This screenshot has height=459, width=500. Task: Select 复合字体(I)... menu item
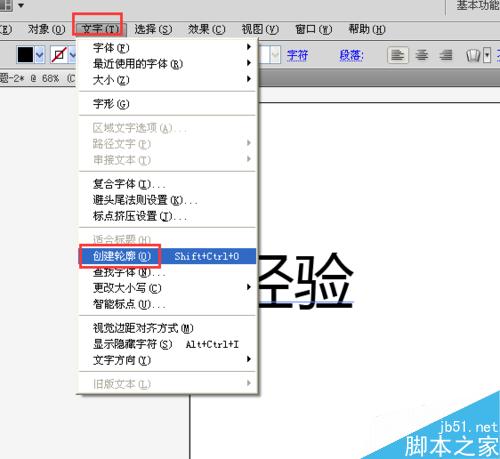[x=167, y=184]
